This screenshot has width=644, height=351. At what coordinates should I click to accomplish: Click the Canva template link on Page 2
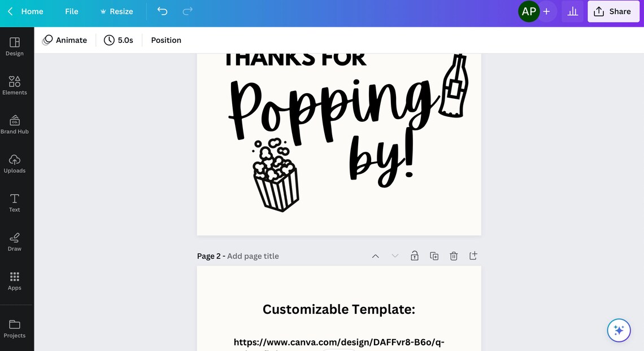click(338, 341)
